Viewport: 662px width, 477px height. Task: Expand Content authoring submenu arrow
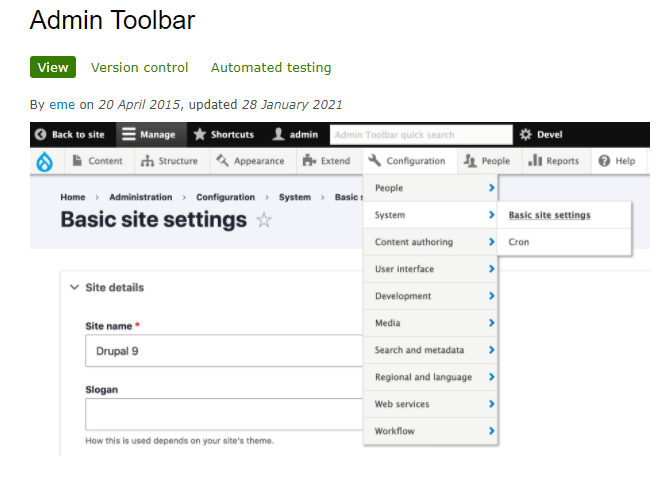click(x=491, y=242)
